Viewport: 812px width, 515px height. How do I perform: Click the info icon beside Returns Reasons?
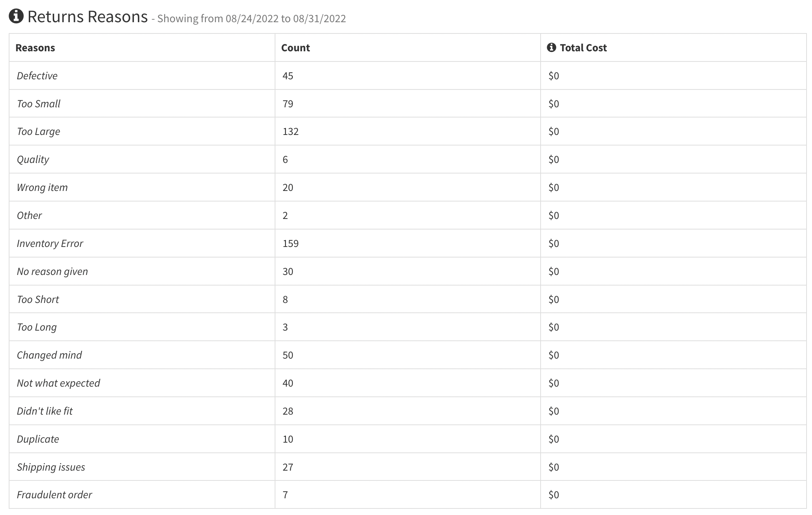(16, 16)
